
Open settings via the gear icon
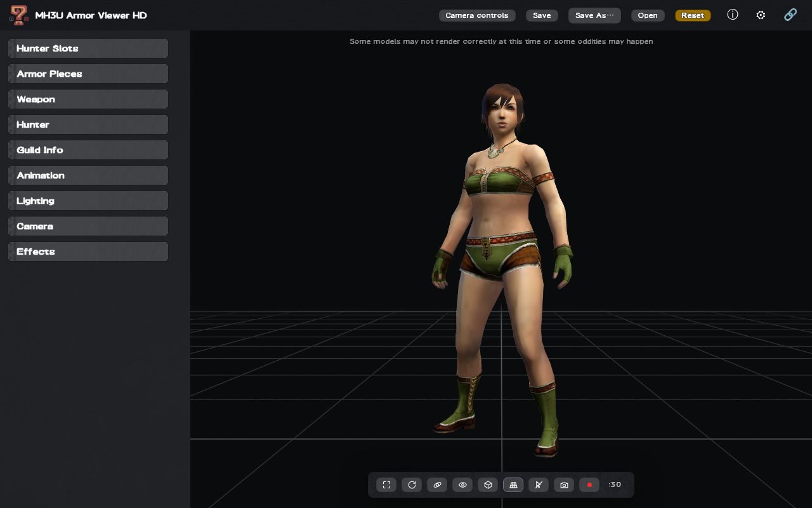[761, 15]
